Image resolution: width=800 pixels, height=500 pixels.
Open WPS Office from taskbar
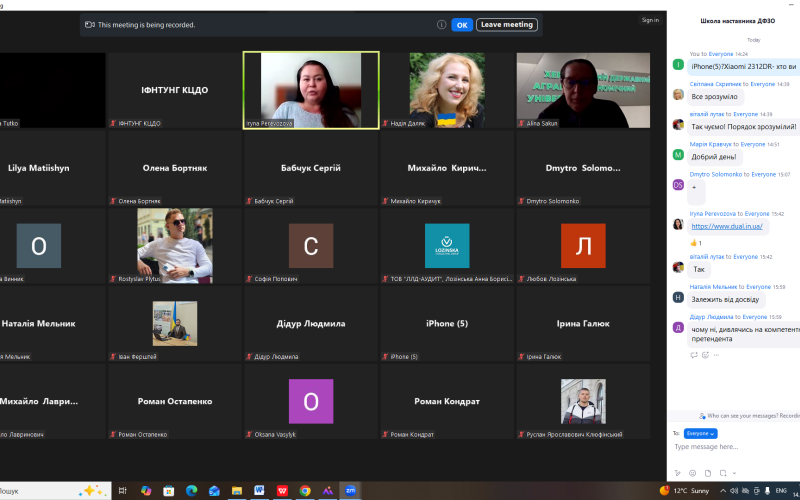click(282, 491)
